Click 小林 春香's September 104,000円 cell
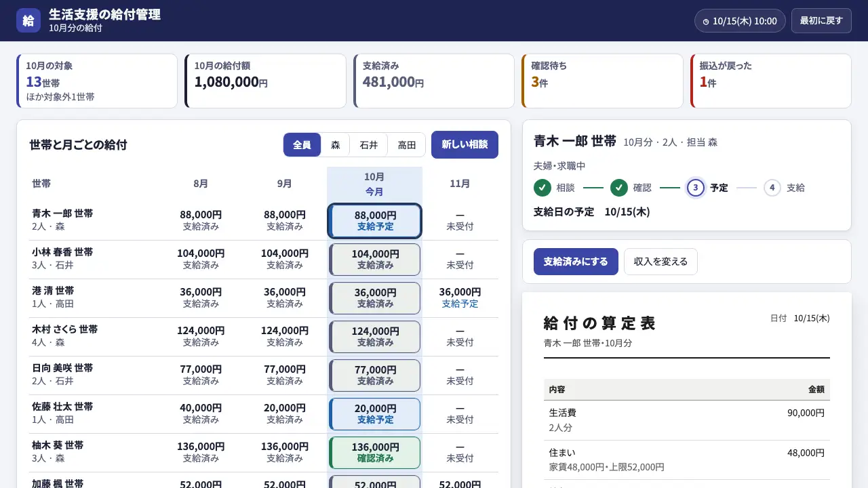Viewport: 868px width, 488px height. [x=285, y=260]
